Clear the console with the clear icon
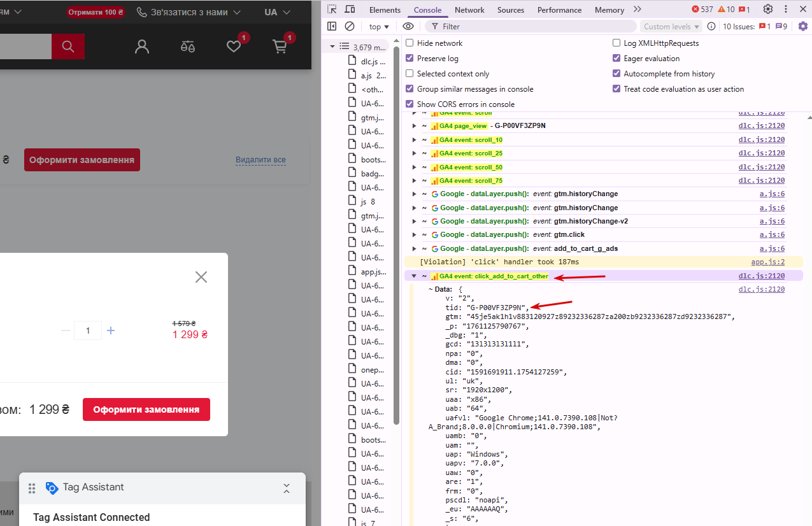Image resolution: width=812 pixels, height=526 pixels. 350,26
